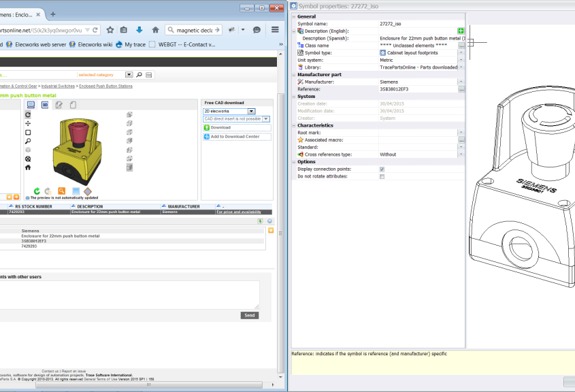
Task: Open the Symbol type dropdown arrow
Action: pyautogui.click(x=461, y=53)
